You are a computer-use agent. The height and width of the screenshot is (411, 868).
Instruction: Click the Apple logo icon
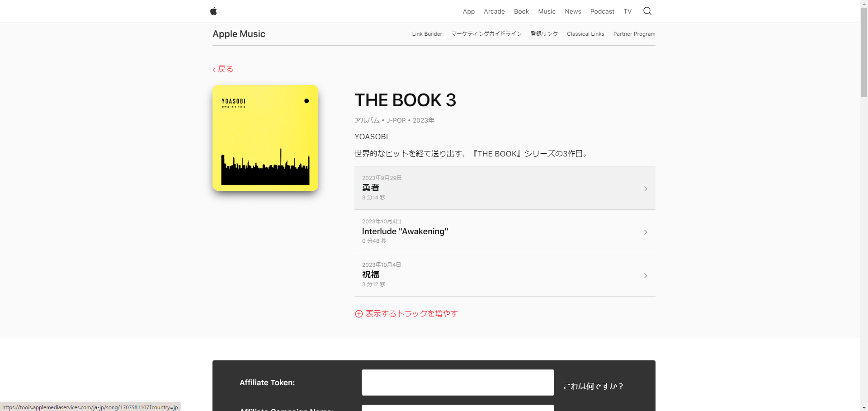(x=213, y=11)
